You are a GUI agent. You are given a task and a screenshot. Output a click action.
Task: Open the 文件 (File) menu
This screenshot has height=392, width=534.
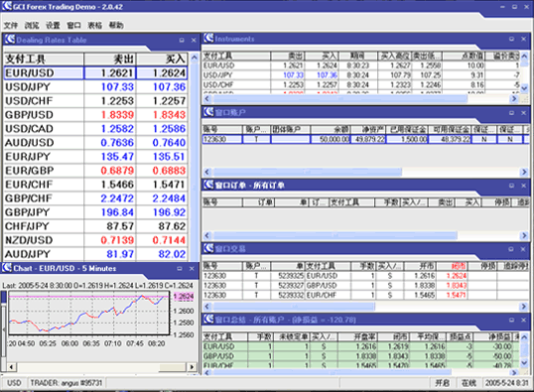11,25
